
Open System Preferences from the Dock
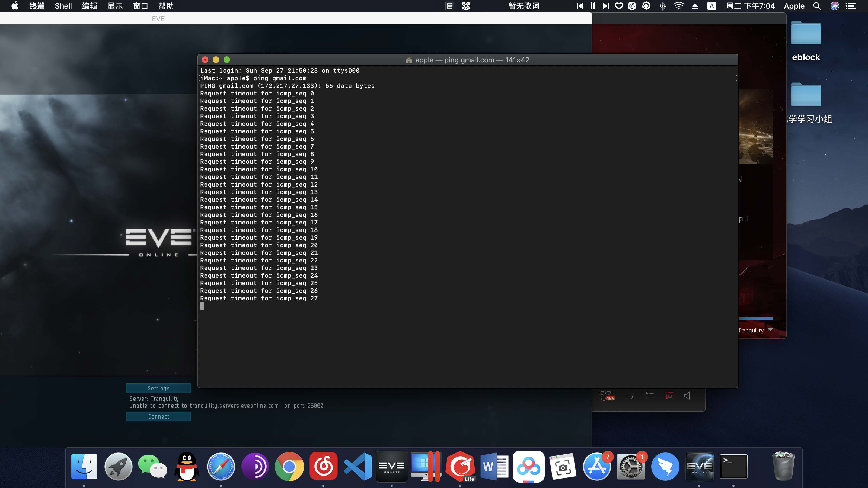point(631,466)
